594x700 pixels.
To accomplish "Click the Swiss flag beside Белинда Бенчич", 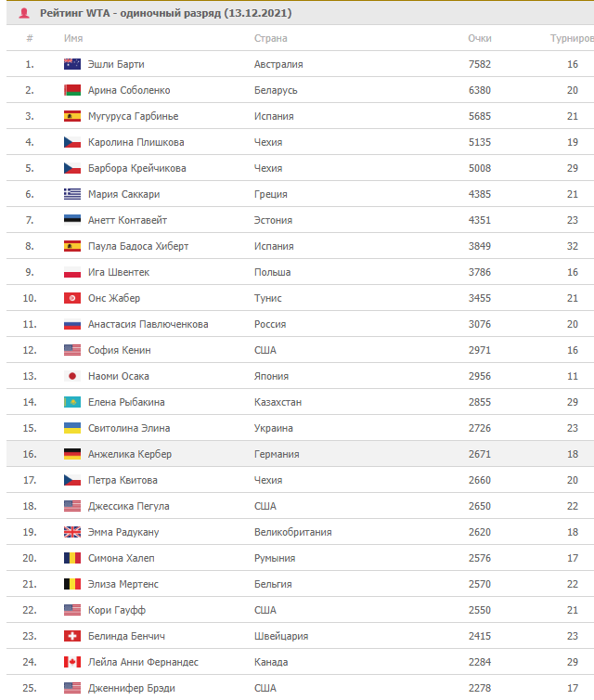I will pyautogui.click(x=72, y=636).
